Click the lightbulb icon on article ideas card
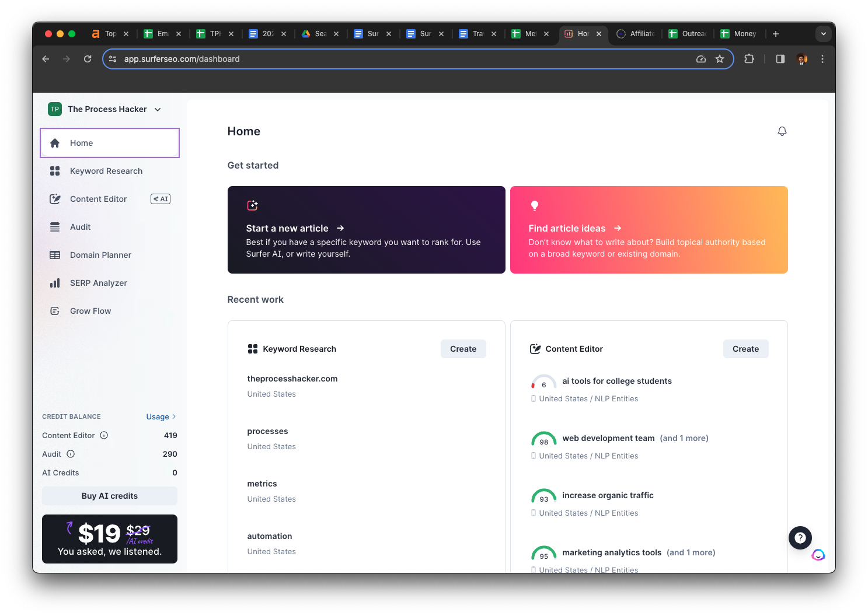The image size is (868, 616). 534,205
